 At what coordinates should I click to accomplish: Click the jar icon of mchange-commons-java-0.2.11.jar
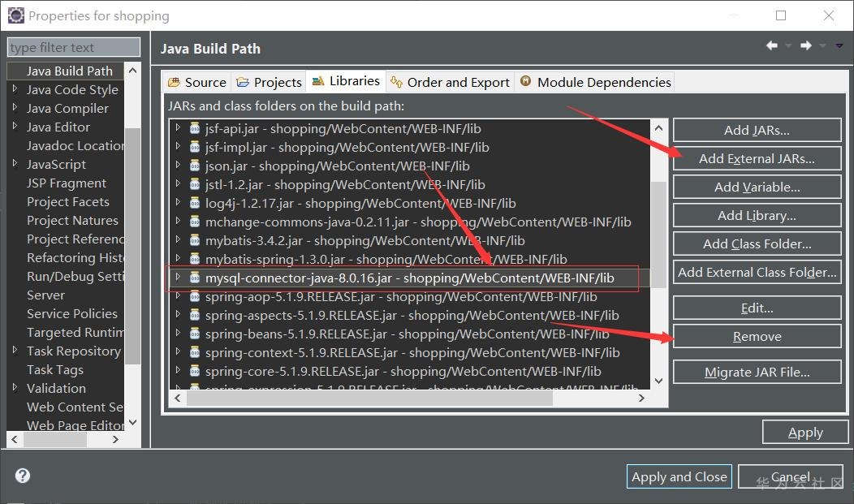click(x=195, y=222)
